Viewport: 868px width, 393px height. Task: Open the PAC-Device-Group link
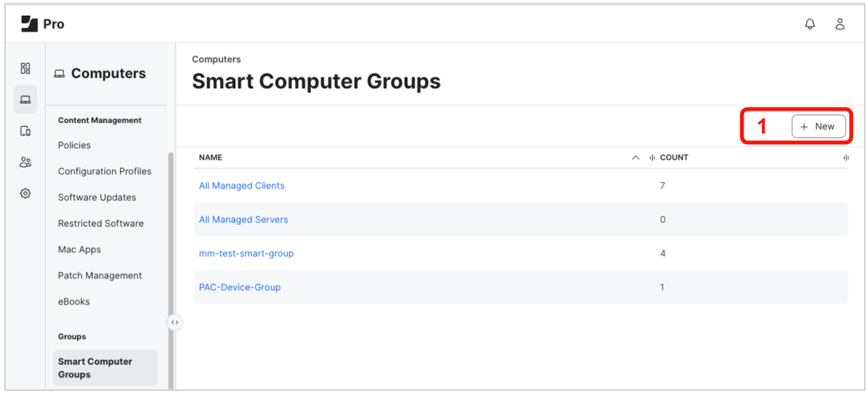click(x=240, y=288)
